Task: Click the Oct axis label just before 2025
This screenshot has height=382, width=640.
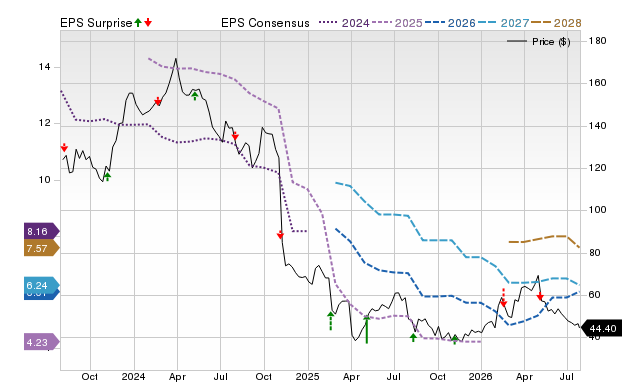Action: tap(263, 376)
